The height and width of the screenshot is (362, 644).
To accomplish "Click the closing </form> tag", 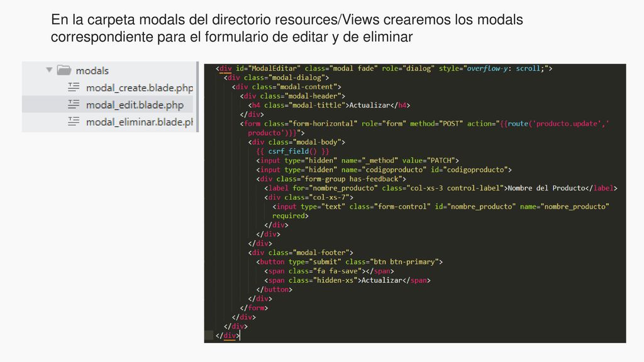I will [254, 308].
